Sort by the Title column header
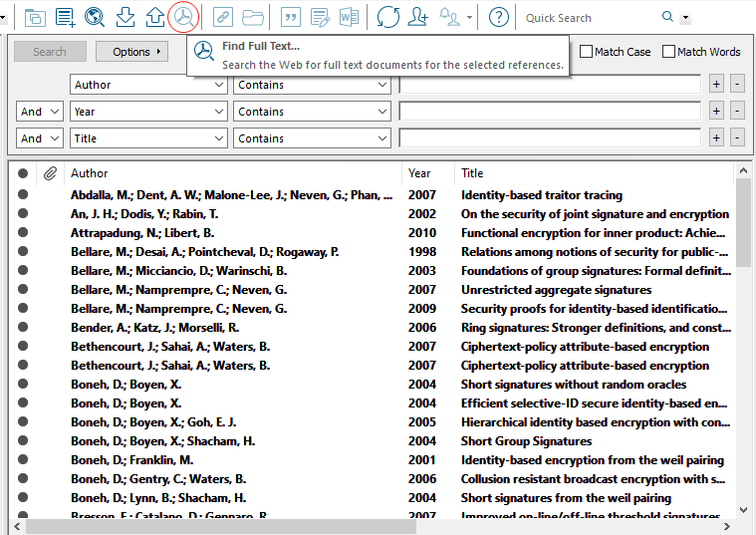Screen dimensions: 756x535 (x=594, y=173)
